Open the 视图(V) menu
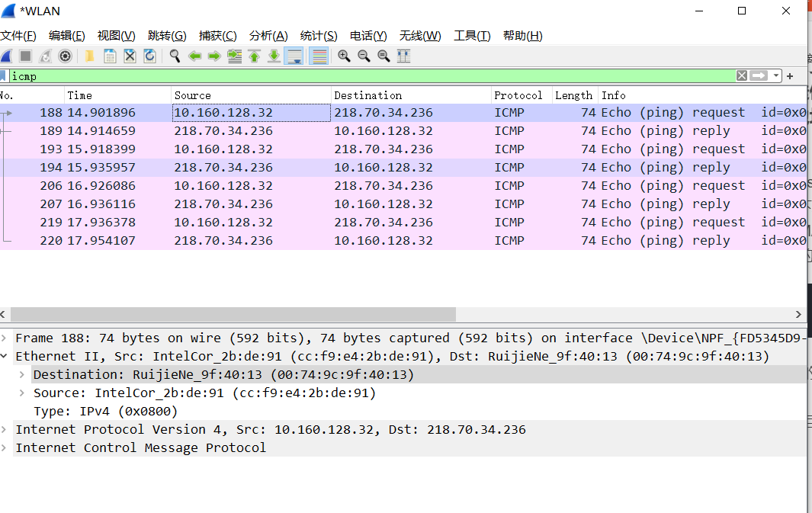This screenshot has width=812, height=513. (117, 36)
